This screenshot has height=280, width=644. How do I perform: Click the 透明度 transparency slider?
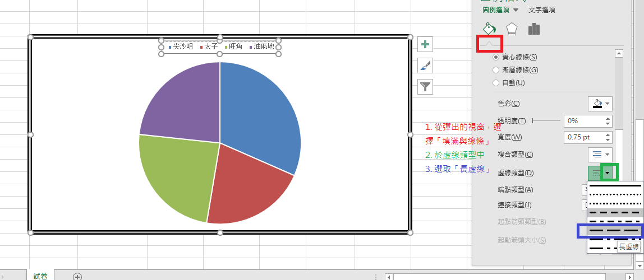[546, 120]
